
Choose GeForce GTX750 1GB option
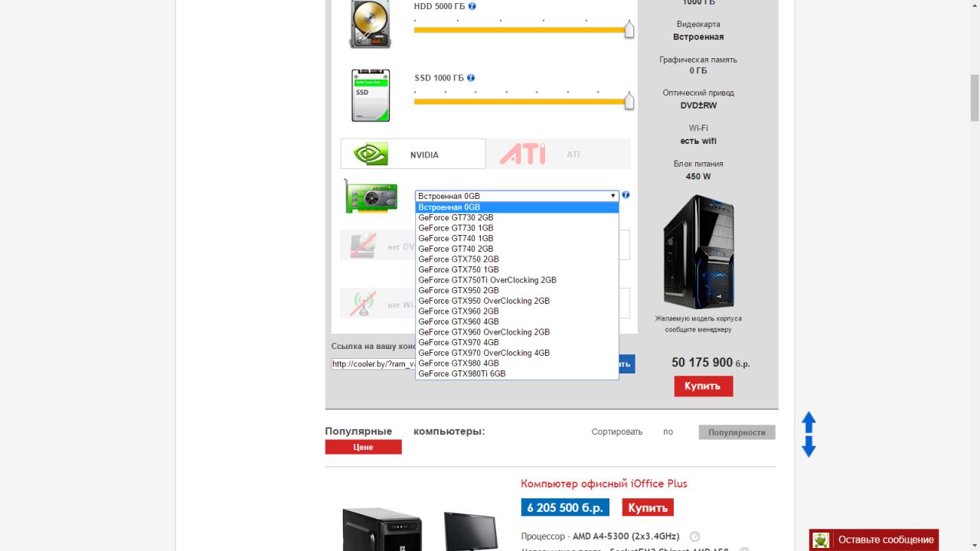pyautogui.click(x=517, y=269)
